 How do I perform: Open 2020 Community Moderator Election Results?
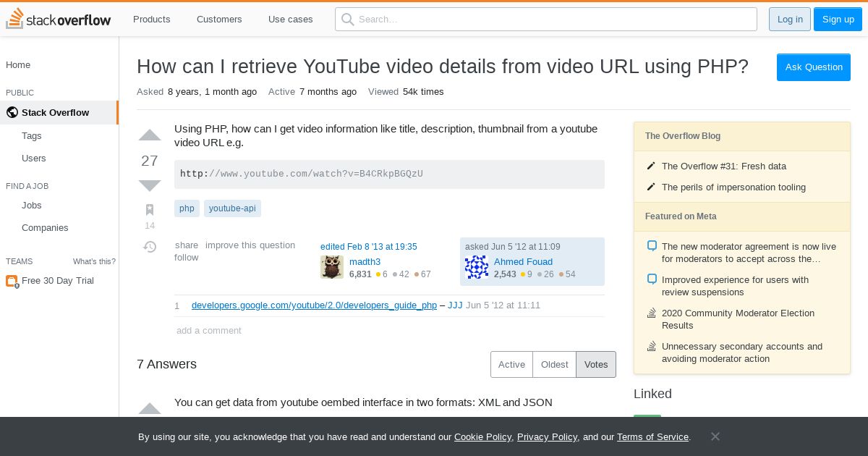point(738,319)
